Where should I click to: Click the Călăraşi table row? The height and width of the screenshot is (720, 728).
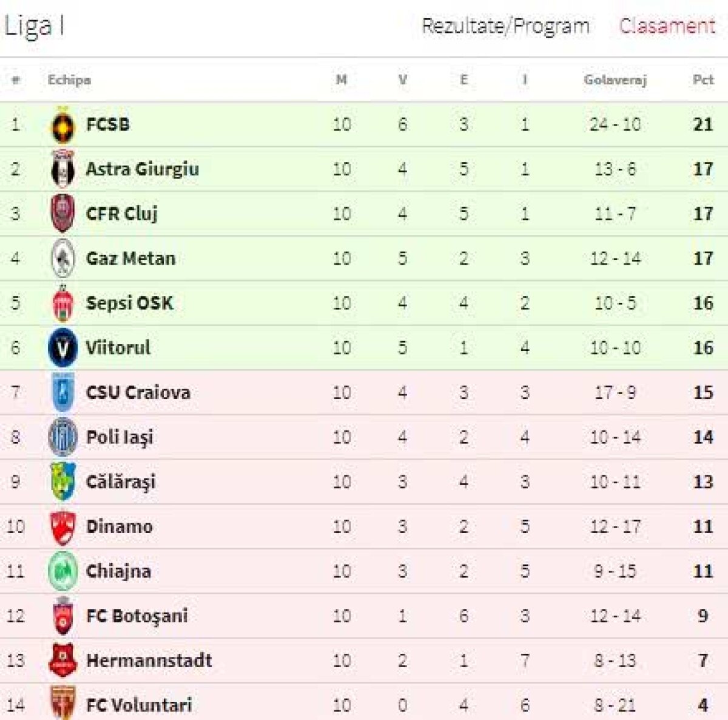pos(364,481)
